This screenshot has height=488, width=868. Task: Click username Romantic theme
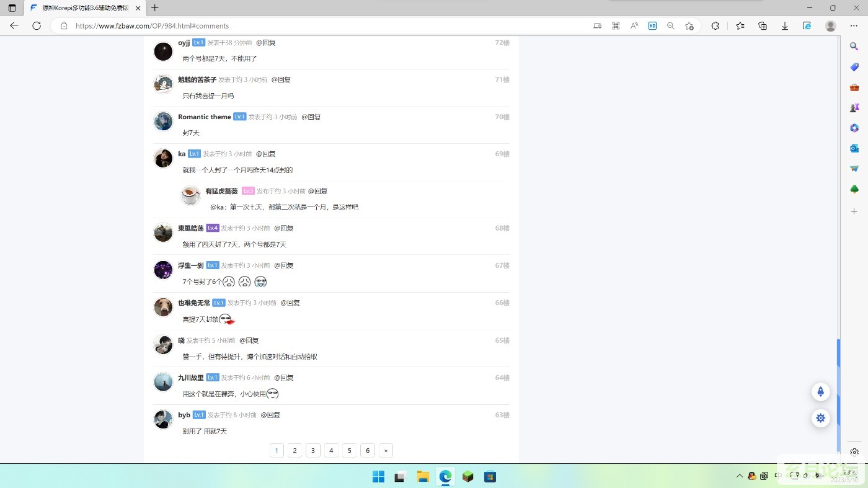tap(205, 117)
